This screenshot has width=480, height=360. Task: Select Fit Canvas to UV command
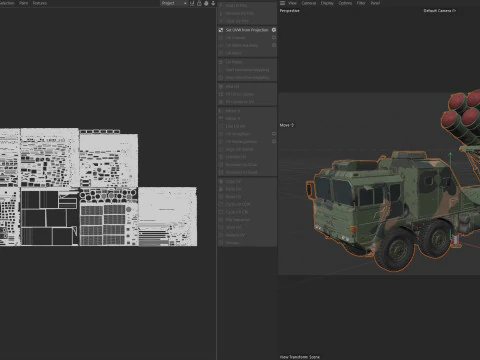(247, 102)
